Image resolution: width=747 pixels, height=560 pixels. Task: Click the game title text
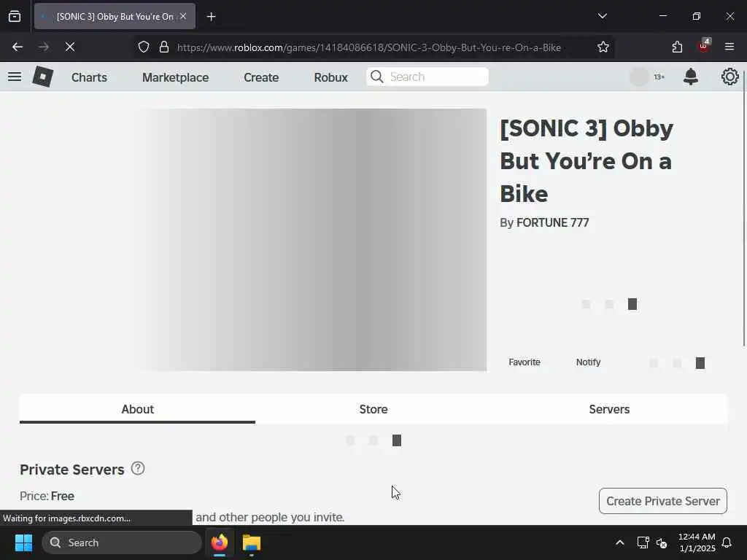click(587, 161)
